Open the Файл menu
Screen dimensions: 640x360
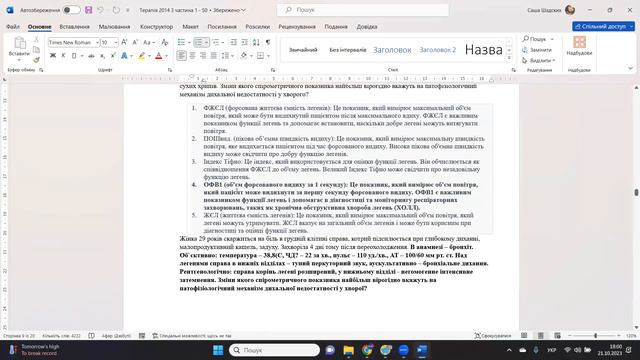pos(13,27)
